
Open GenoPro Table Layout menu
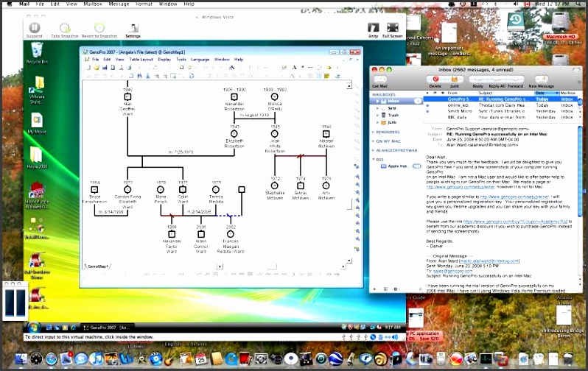point(141,59)
